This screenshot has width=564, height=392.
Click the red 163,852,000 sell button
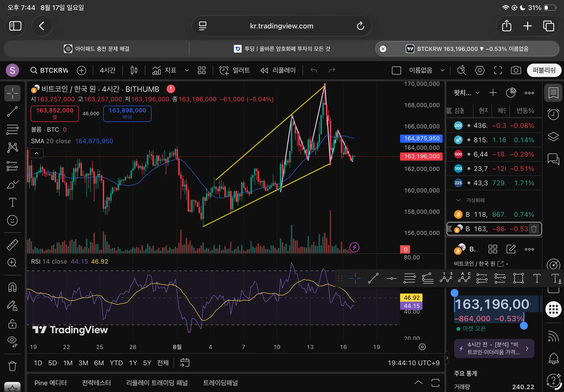pyautogui.click(x=55, y=113)
